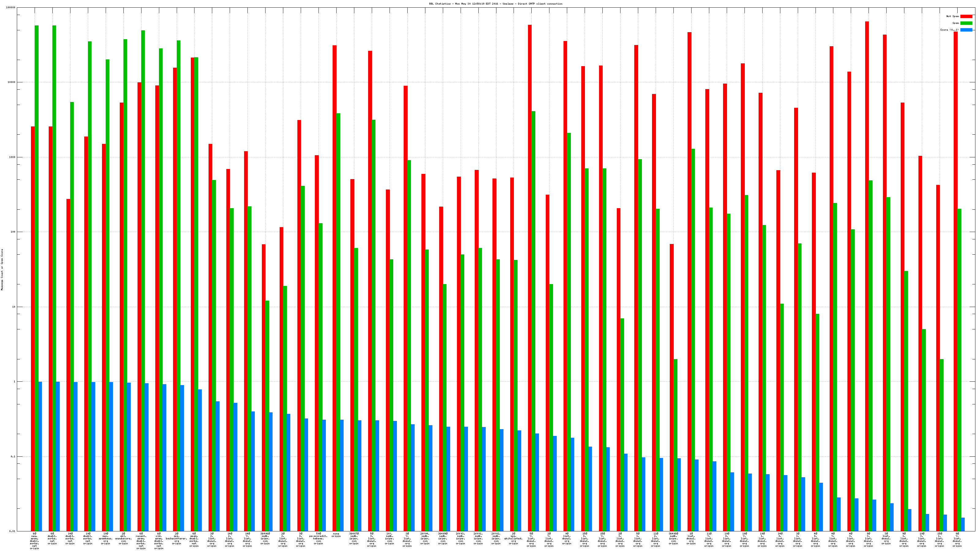Click the zen.spamhaus.org x-axis label
The image size is (980, 551).
[x=105, y=538]
